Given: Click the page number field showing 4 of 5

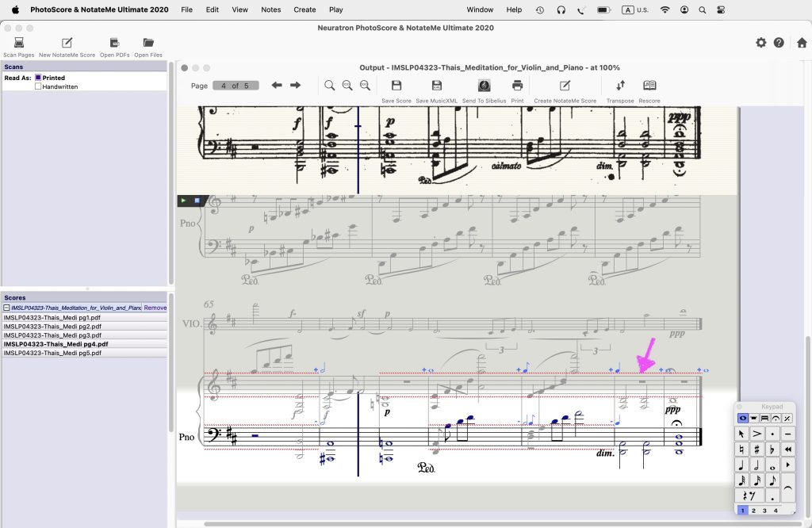Looking at the screenshot, I should [x=236, y=86].
